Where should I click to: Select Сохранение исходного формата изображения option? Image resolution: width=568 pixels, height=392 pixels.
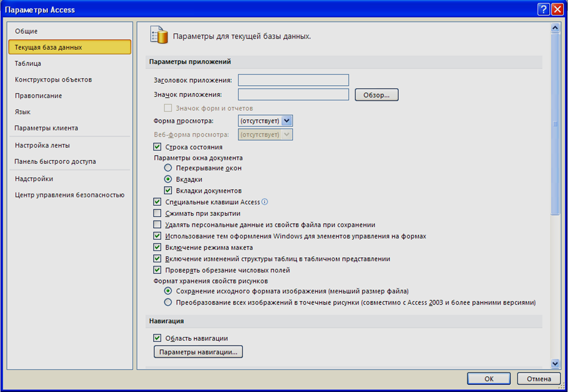click(168, 291)
